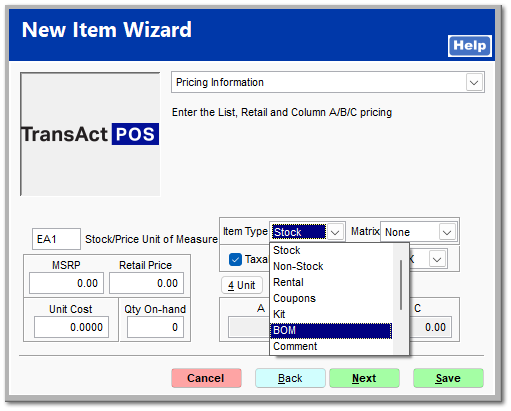Screen dimensions: 511x411
Task: Toggle the Taxable checkbox
Action: click(235, 259)
